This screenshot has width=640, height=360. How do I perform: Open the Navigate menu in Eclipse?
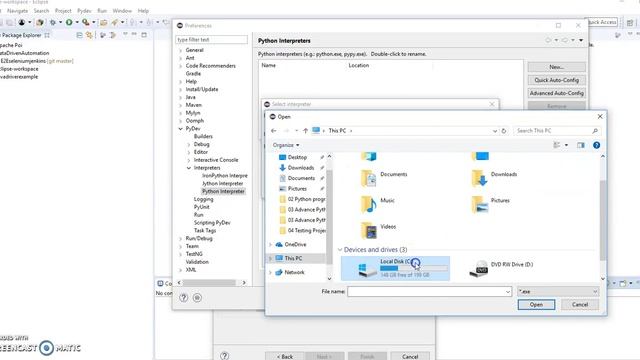click(18, 11)
